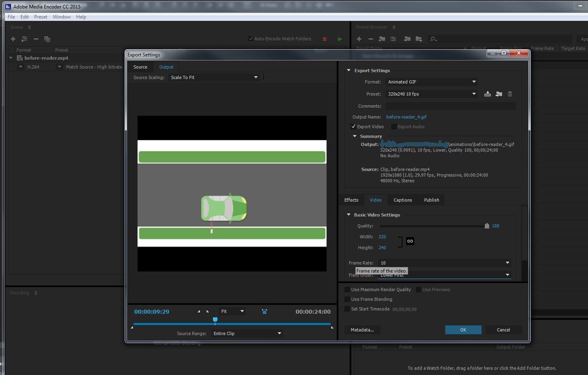Screen dimensions: 588x375
Task: Open Source Scaling dropdown Scale To Fit
Action: coord(214,77)
